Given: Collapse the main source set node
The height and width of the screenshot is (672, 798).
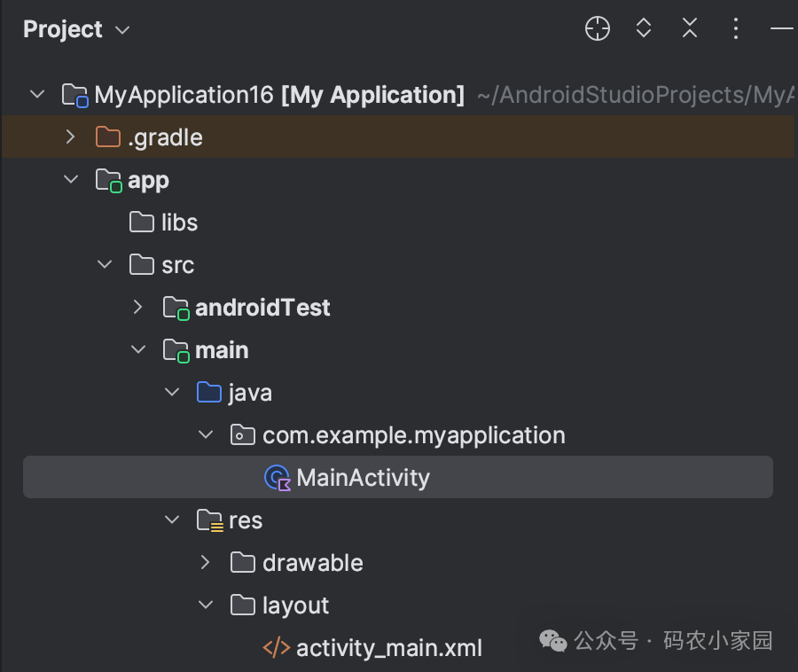Looking at the screenshot, I should pos(138,349).
